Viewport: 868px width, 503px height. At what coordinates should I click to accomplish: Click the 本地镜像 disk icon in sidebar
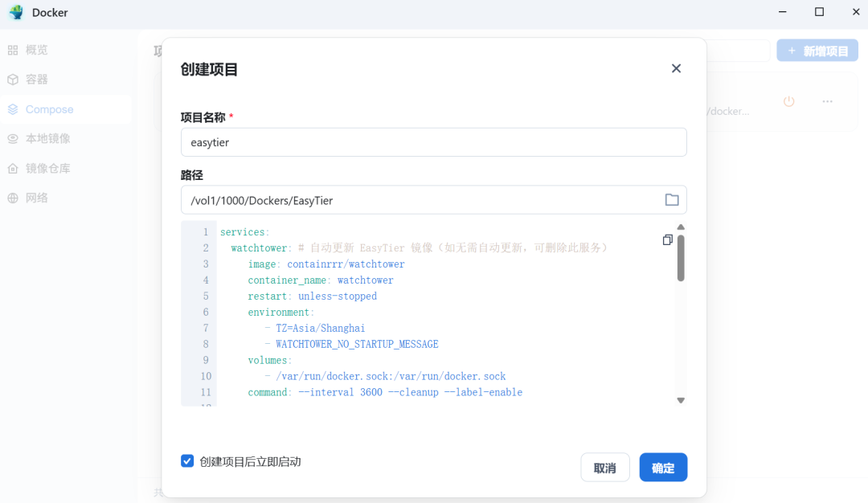13,139
